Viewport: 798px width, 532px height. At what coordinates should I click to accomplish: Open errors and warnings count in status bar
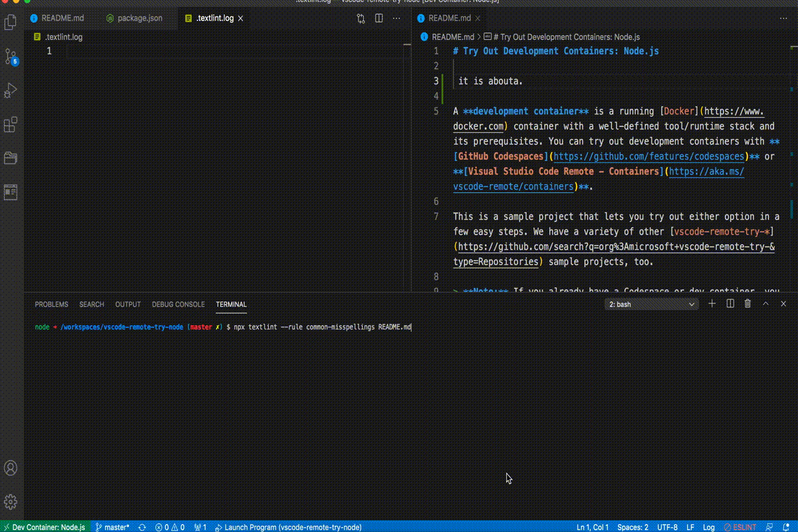[170, 527]
